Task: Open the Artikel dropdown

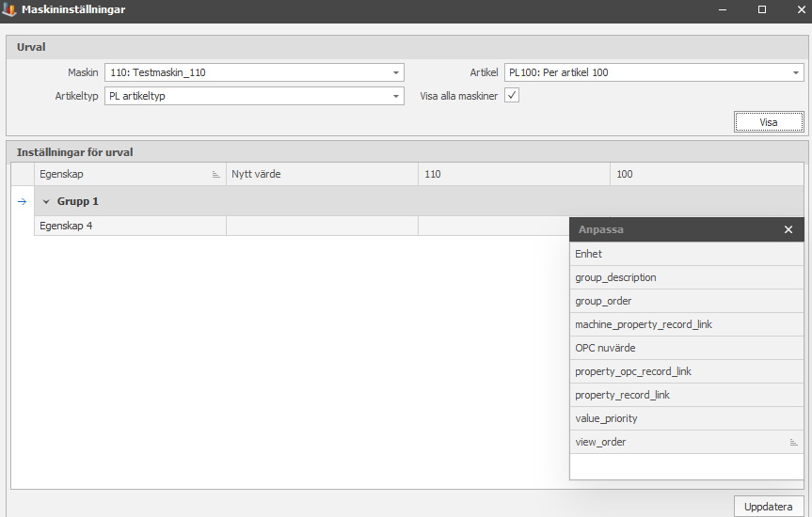Action: (x=795, y=72)
